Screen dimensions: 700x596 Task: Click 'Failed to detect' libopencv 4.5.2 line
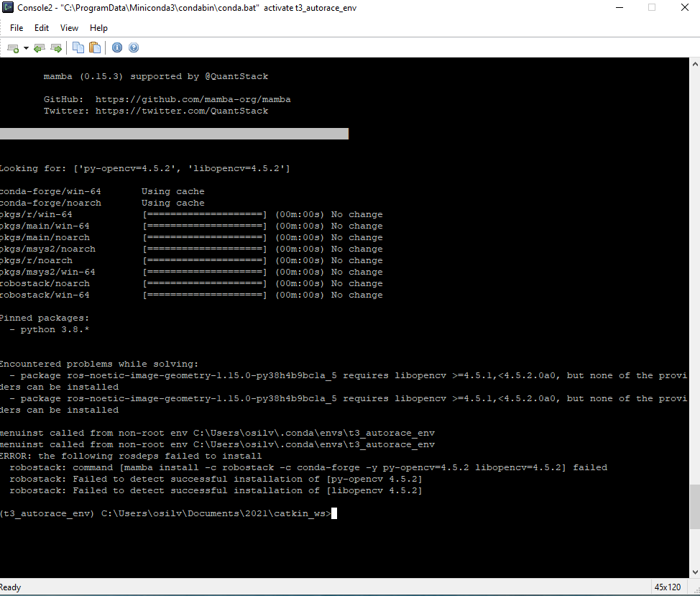[216, 490]
